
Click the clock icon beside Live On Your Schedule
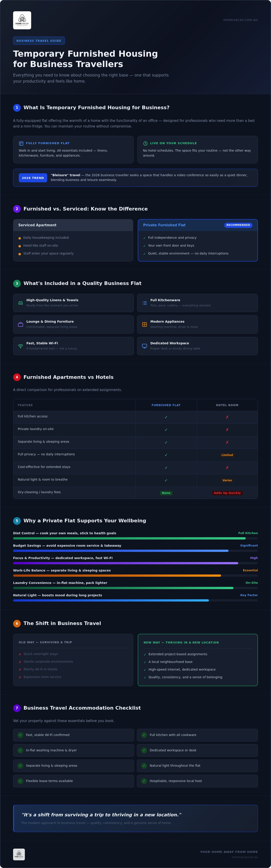tap(145, 143)
